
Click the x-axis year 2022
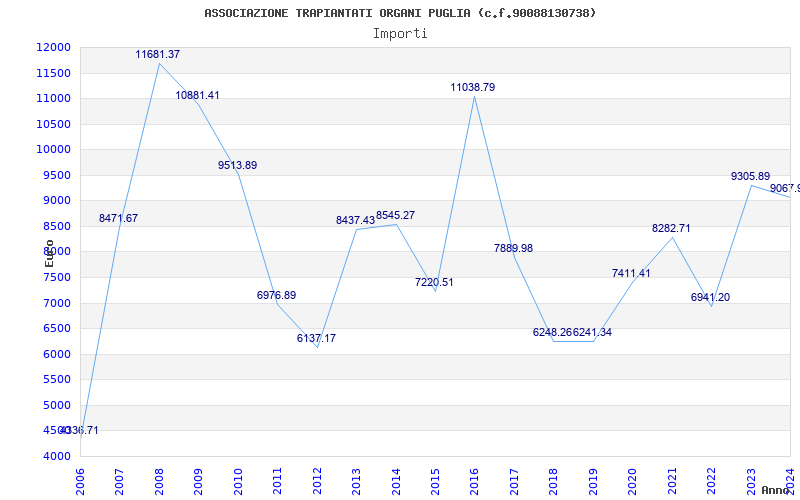pos(711,482)
